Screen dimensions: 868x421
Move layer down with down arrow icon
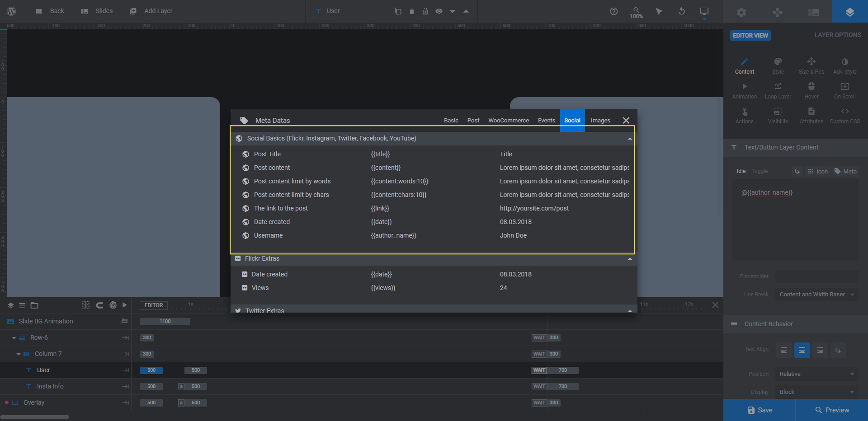453,11
